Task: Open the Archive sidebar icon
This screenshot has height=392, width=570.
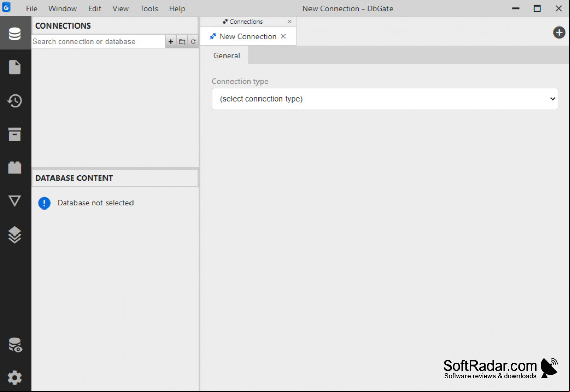Action: tap(15, 134)
